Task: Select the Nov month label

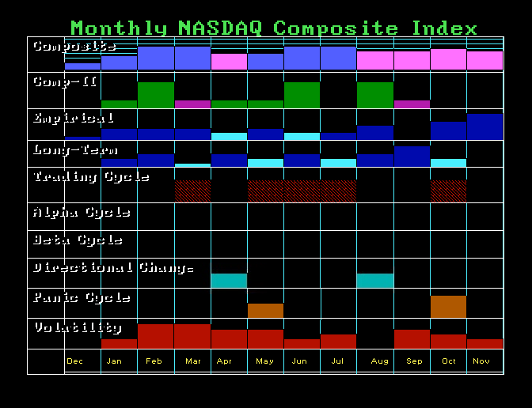Action: tap(481, 361)
